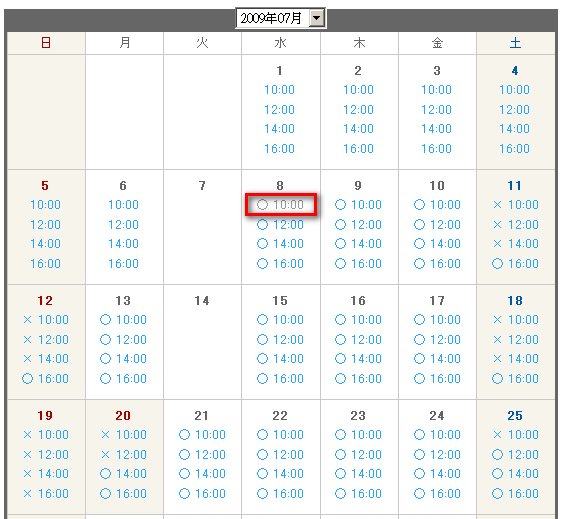Select the 12:00 slot on July 2

tap(358, 110)
